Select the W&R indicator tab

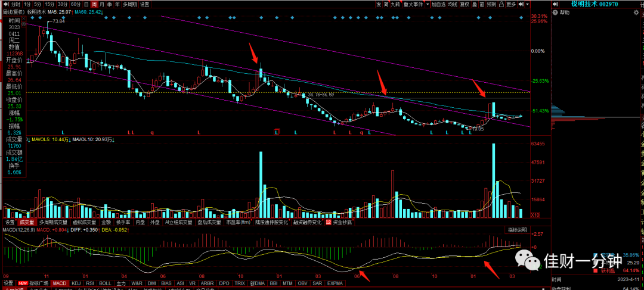(137, 283)
